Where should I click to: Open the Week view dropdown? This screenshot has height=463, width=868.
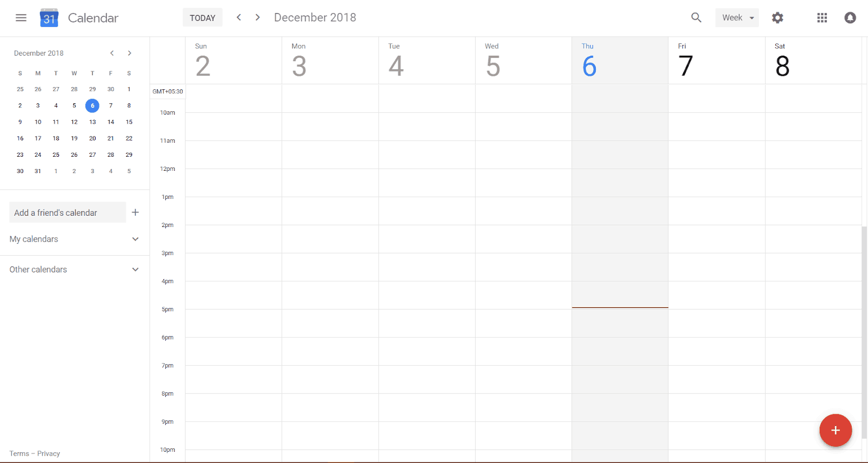pos(737,17)
